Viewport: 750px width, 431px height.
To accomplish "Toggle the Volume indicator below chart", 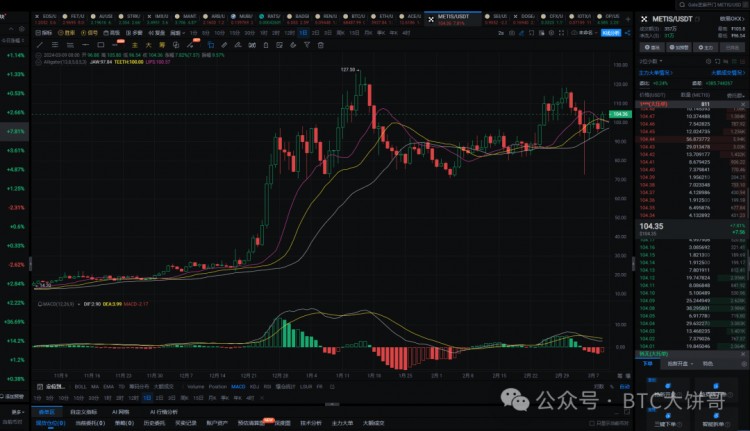I will click(195, 384).
